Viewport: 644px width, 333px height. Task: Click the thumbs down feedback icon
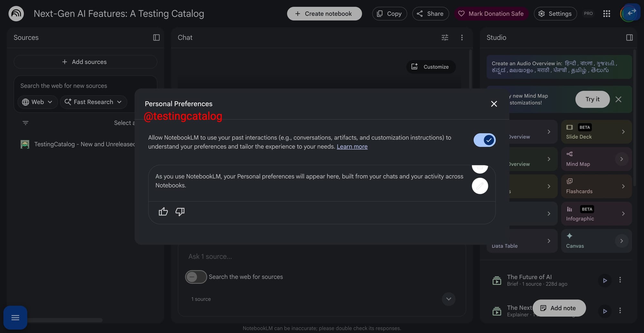180,211
